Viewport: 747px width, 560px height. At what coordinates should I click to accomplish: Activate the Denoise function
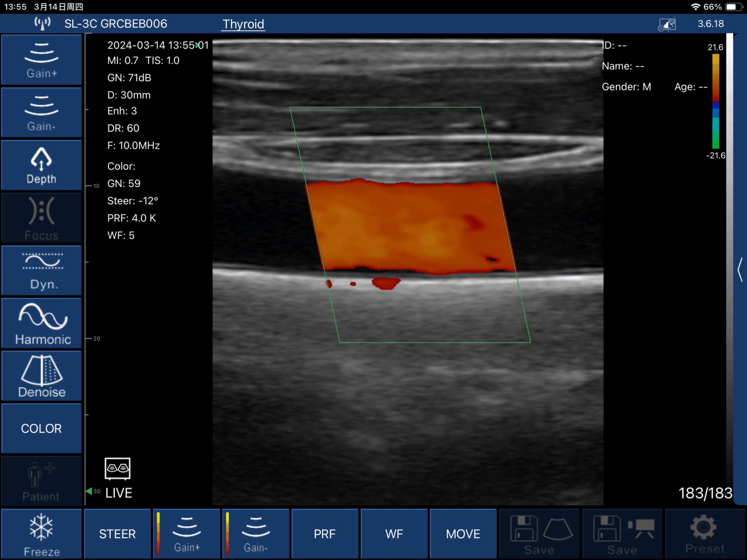pos(41,376)
